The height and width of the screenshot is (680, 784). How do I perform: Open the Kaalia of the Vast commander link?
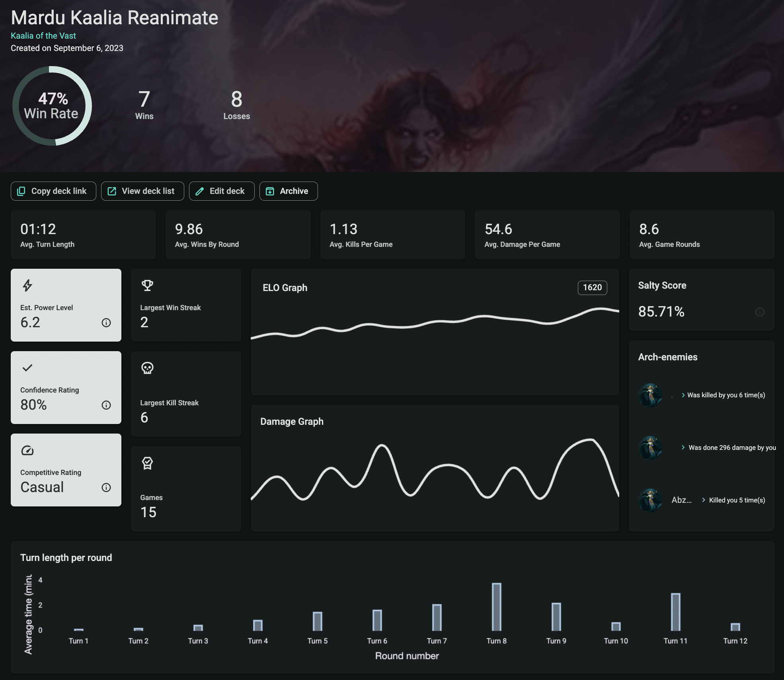(43, 36)
